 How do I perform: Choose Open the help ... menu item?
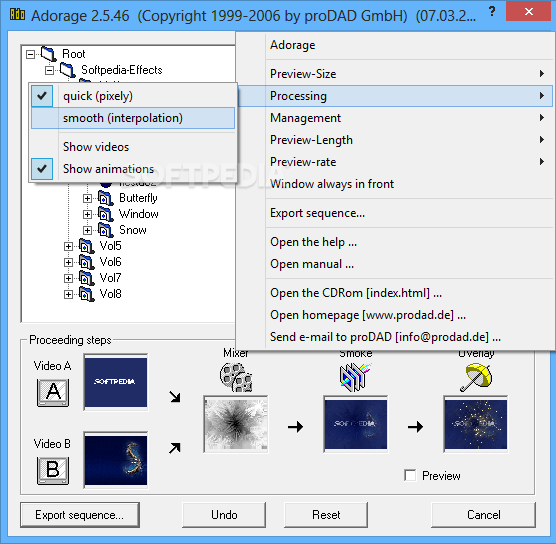[x=395, y=242]
